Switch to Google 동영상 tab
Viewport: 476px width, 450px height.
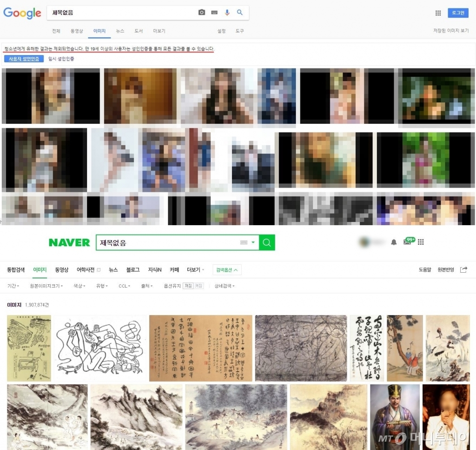[x=77, y=31]
